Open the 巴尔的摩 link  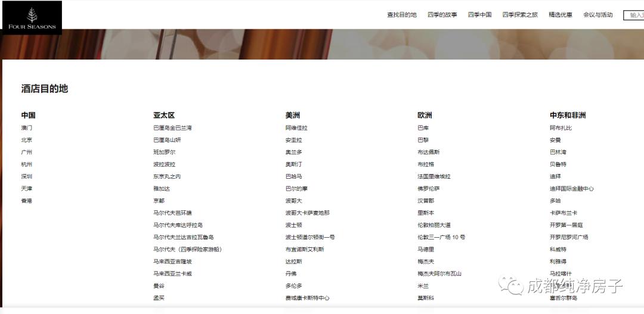tap(296, 189)
